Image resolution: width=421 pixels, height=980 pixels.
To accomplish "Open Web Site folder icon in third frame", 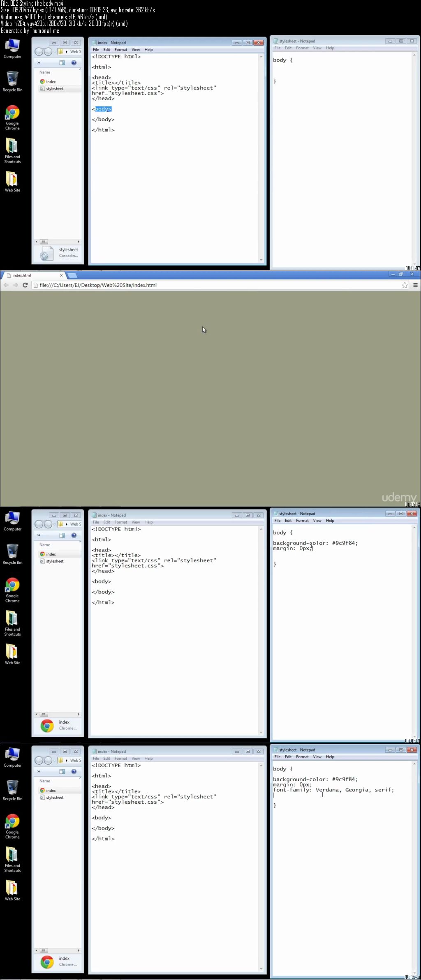I will 12,654.
